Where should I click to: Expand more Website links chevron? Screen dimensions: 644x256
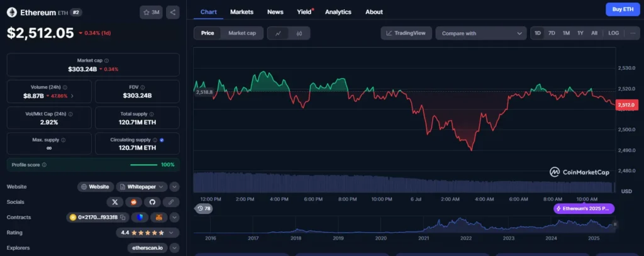[175, 187]
